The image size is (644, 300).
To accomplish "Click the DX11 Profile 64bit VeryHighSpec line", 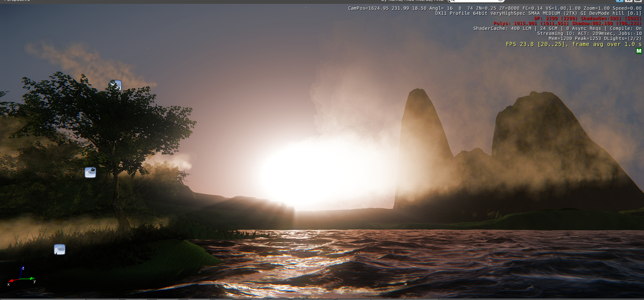I will tap(539, 13).
